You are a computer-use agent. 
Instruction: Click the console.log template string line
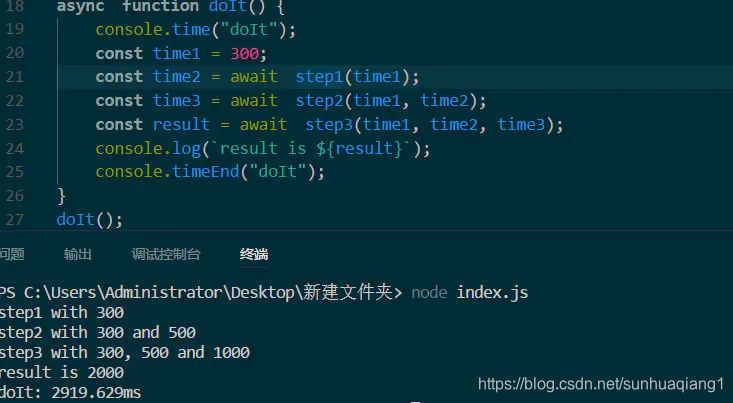pyautogui.click(x=263, y=148)
